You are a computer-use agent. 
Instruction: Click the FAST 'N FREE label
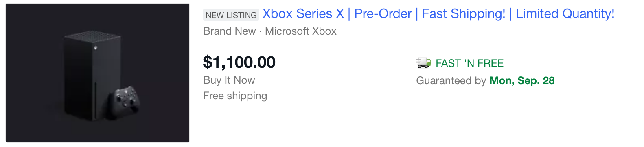point(470,63)
